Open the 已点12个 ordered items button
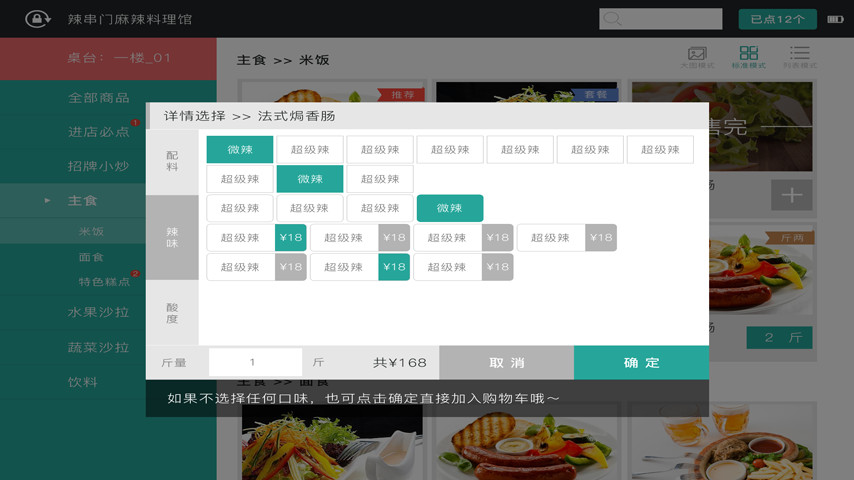854x480 pixels. click(x=777, y=19)
